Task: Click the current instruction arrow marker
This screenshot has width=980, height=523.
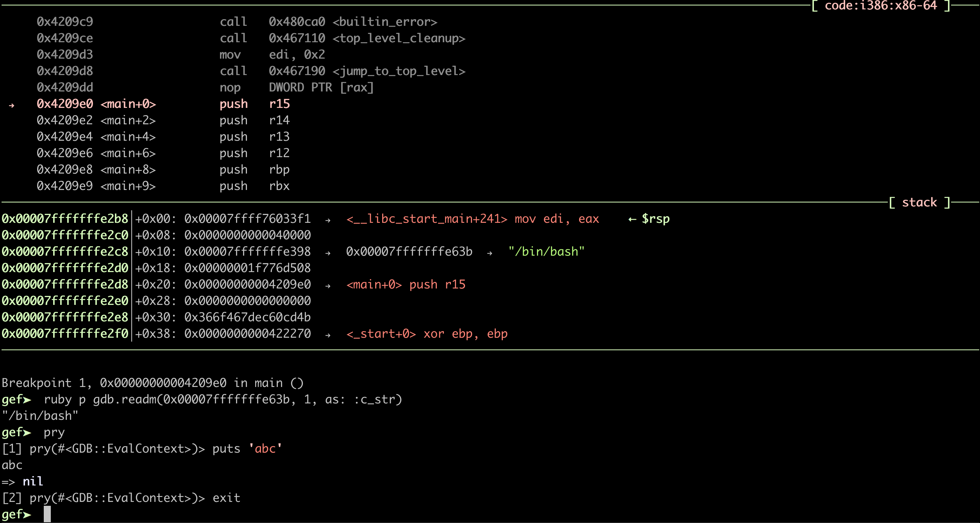Action: [12, 105]
